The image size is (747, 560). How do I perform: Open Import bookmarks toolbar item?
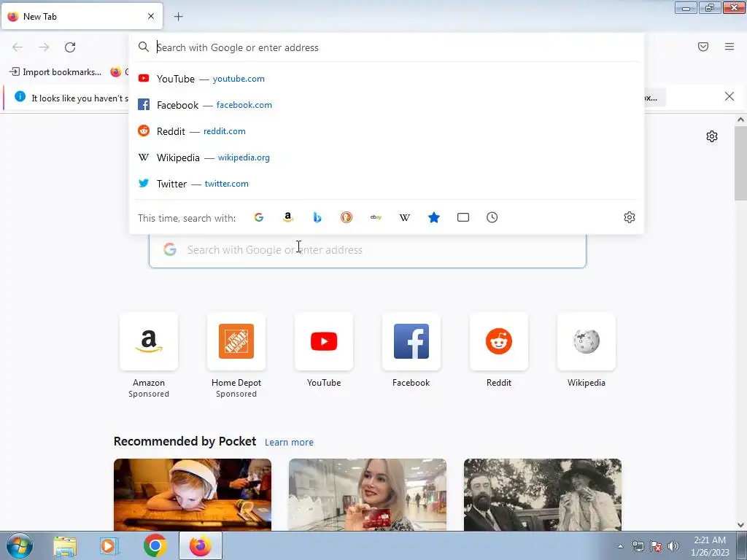[x=55, y=72]
